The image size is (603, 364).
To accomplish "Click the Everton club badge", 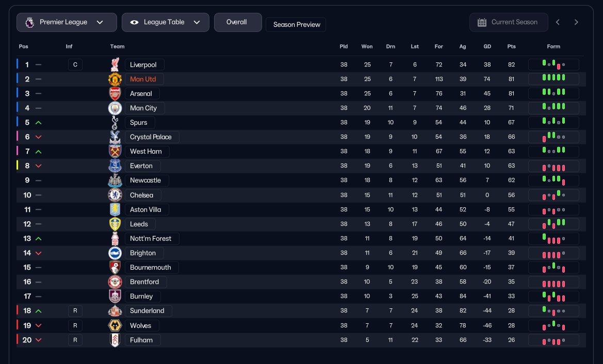I will (x=115, y=166).
